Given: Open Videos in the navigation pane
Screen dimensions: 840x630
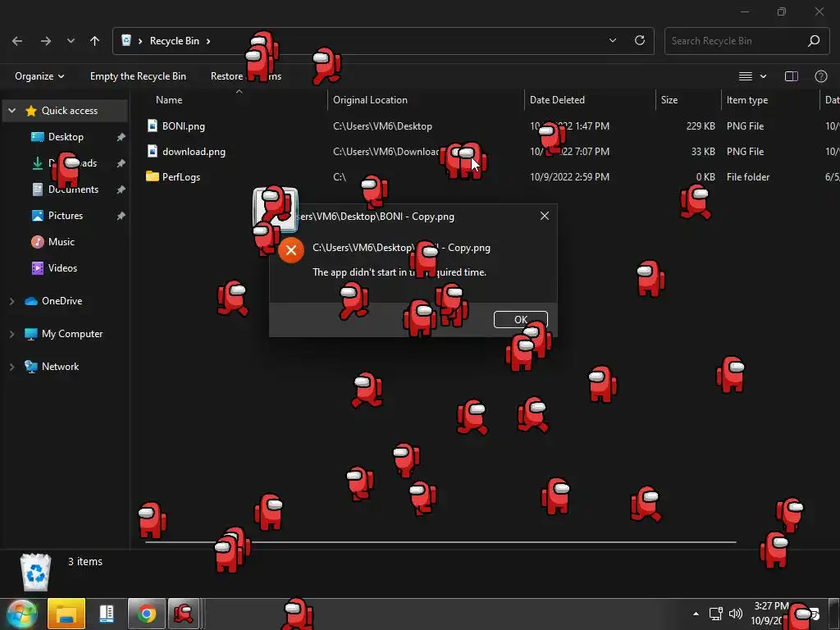Looking at the screenshot, I should (x=62, y=268).
